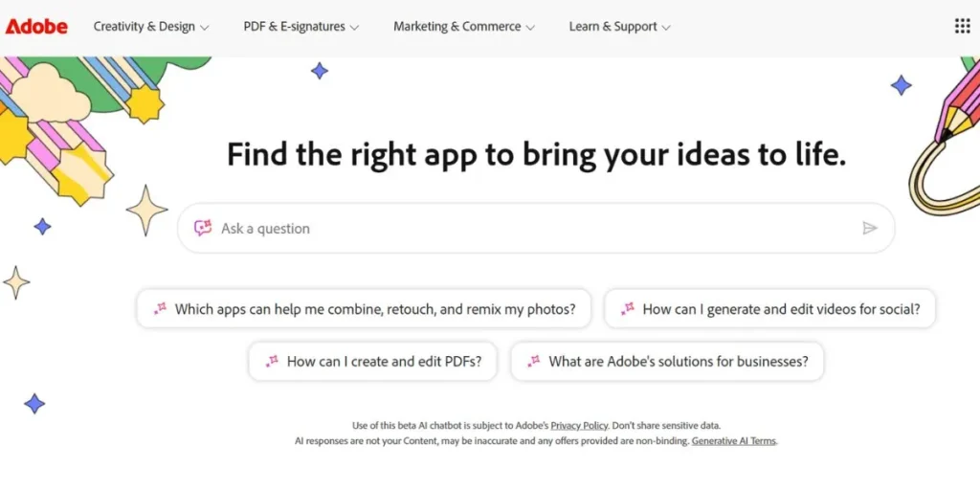Click the Adobe logo
980x490 pixels.
(36, 27)
